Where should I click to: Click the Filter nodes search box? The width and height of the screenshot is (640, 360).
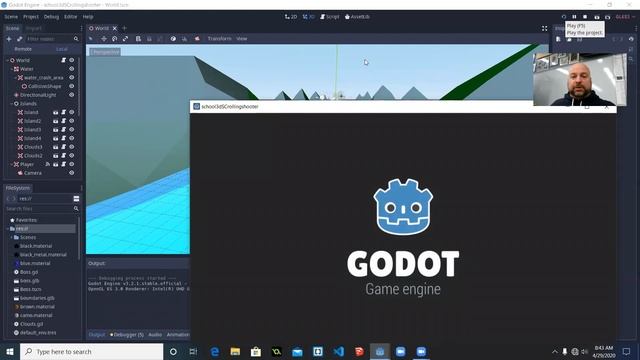[x=52, y=39]
